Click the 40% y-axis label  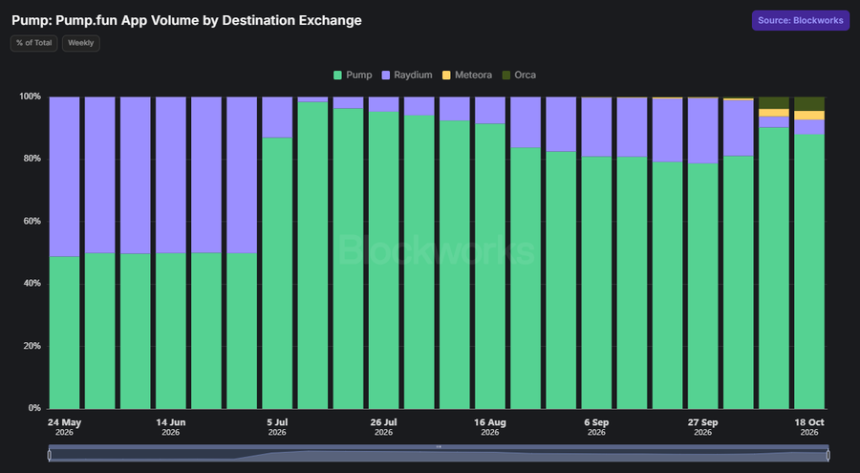[32, 283]
